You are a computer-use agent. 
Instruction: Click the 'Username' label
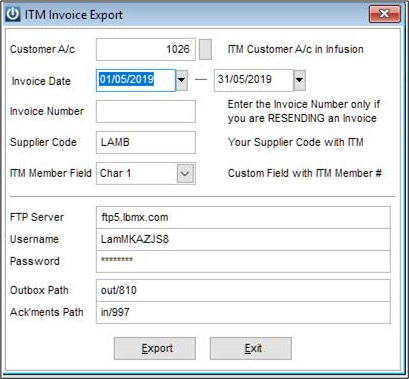point(34,239)
